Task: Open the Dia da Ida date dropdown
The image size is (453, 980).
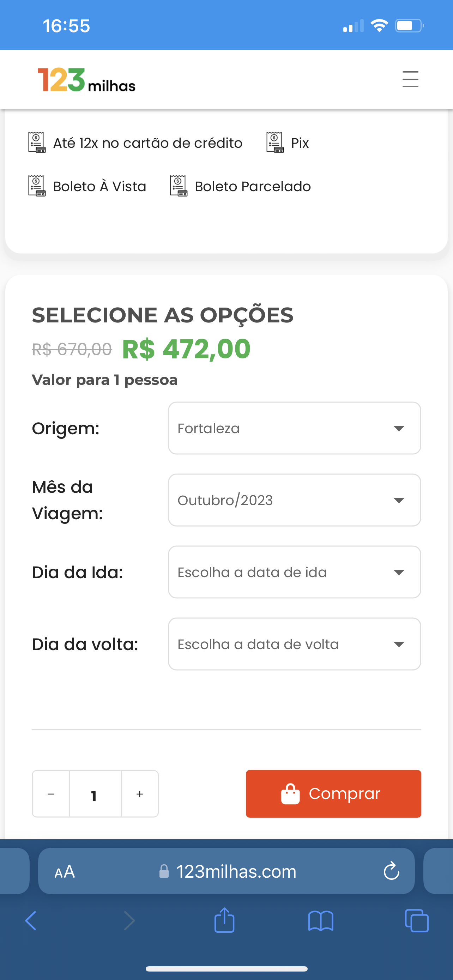Action: pyautogui.click(x=294, y=572)
